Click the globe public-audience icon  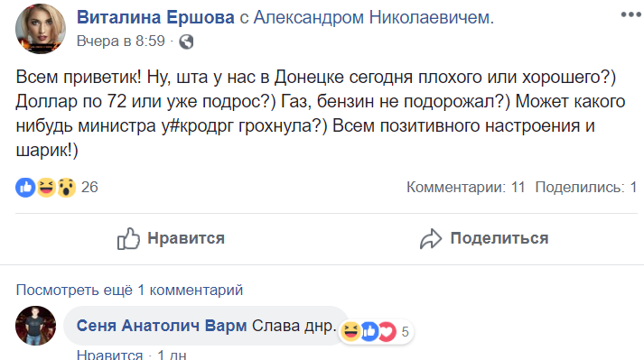click(x=186, y=42)
